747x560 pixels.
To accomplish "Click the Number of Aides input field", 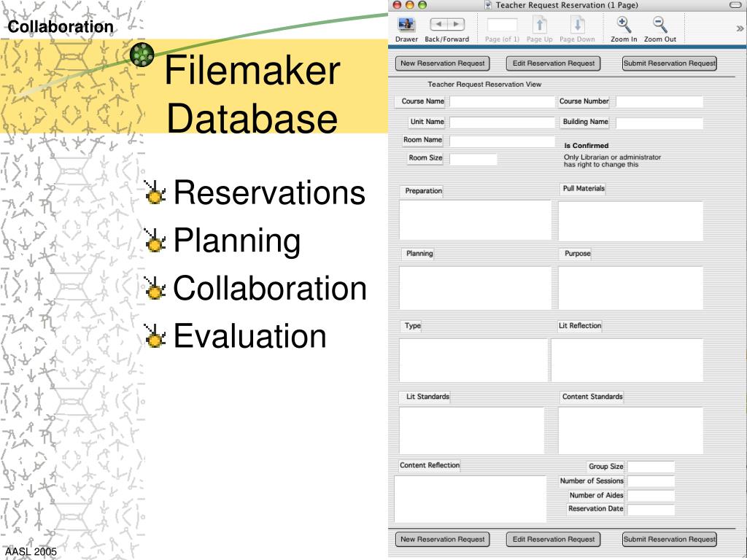I will tap(651, 495).
